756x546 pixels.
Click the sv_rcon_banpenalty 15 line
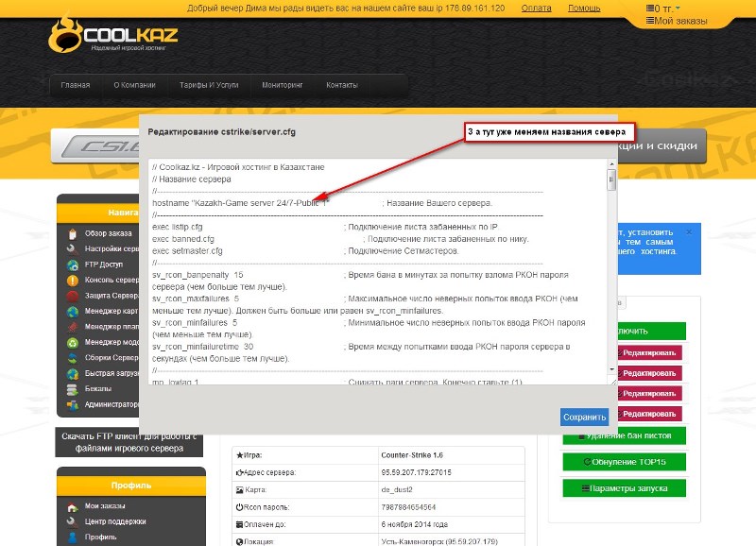coord(198,275)
